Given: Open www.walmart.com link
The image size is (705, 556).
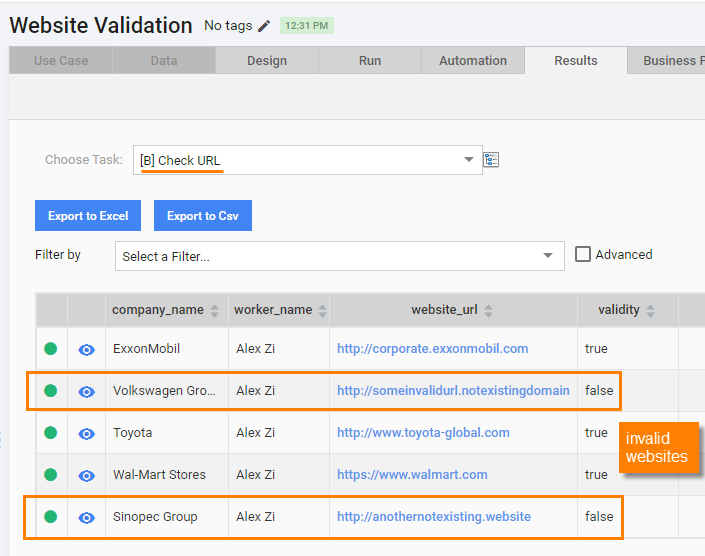Looking at the screenshot, I should [412, 474].
